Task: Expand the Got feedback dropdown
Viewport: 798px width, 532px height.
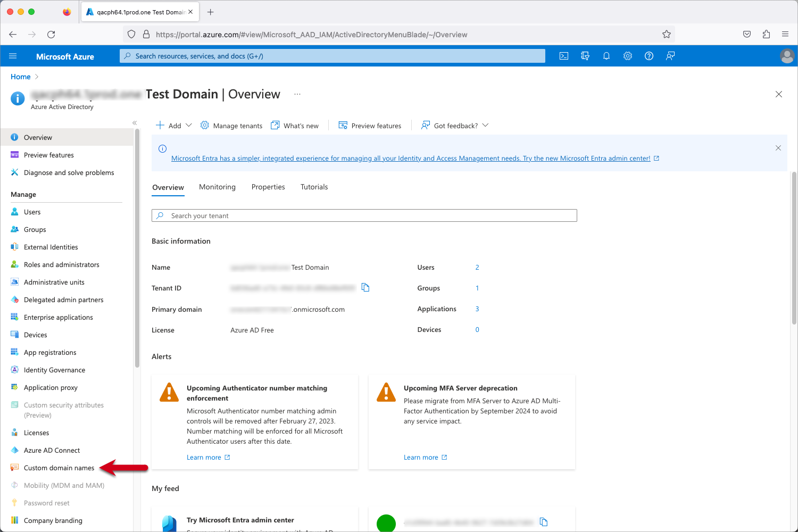Action: (455, 126)
